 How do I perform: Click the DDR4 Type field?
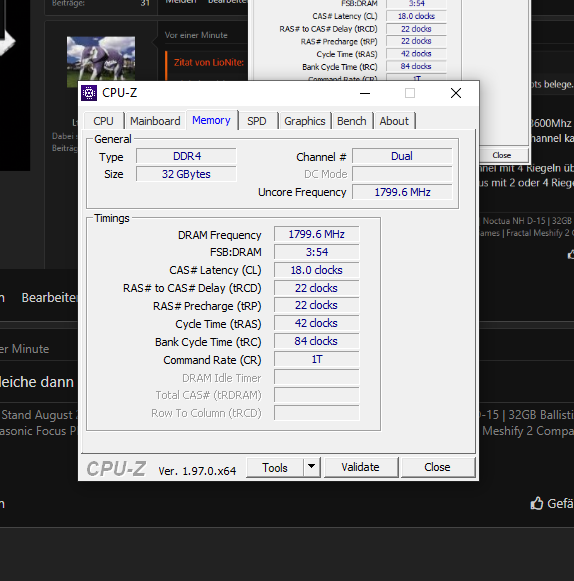point(186,156)
